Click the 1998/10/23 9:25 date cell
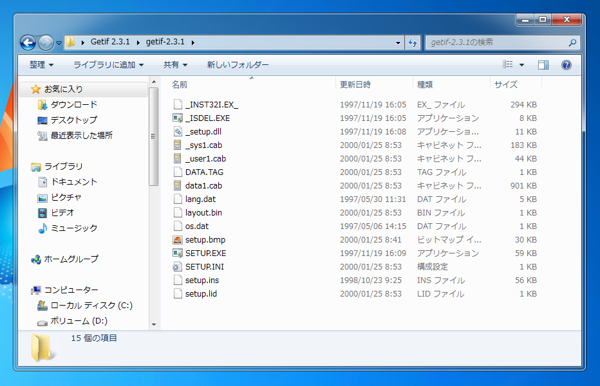600x386 pixels. (370, 280)
